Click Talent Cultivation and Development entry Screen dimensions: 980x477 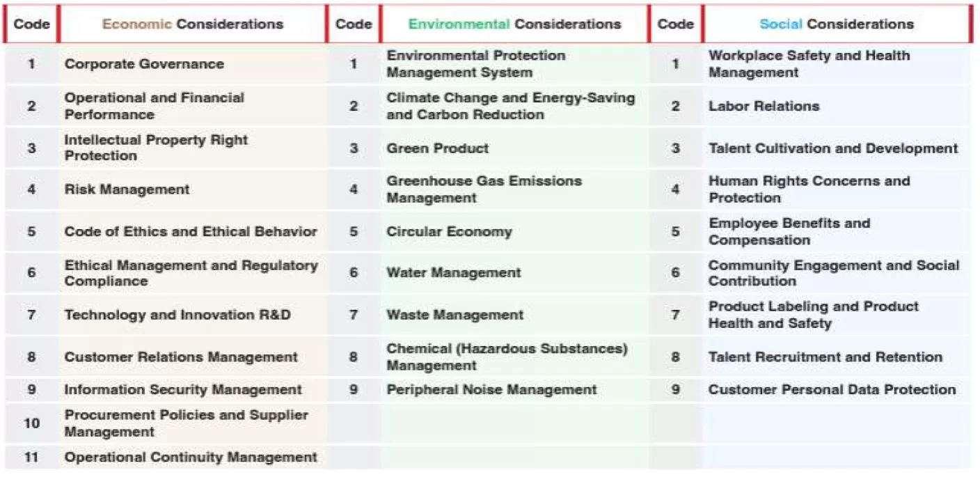(833, 148)
